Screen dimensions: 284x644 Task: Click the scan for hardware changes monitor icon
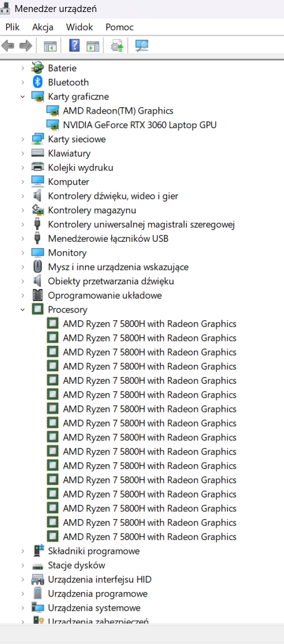click(142, 45)
